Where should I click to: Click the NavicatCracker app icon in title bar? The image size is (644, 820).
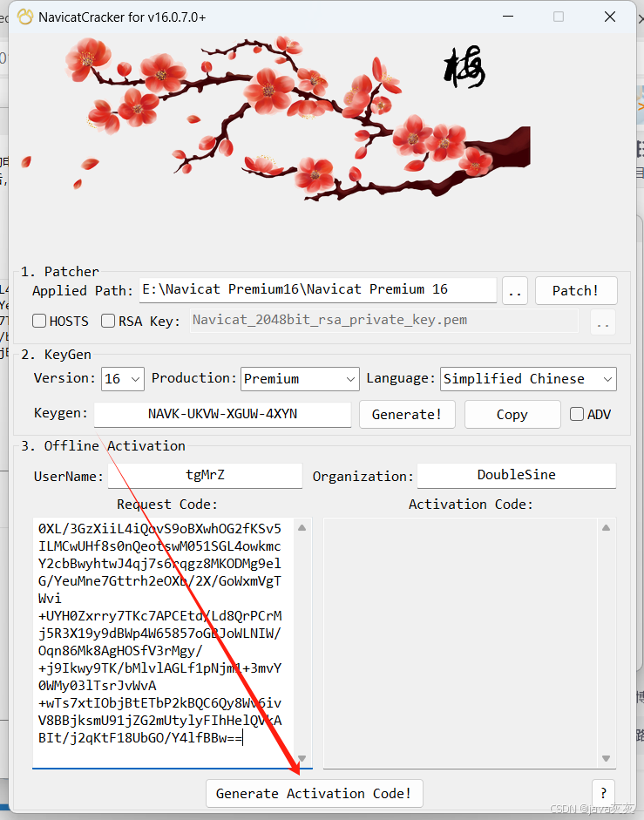tap(25, 17)
